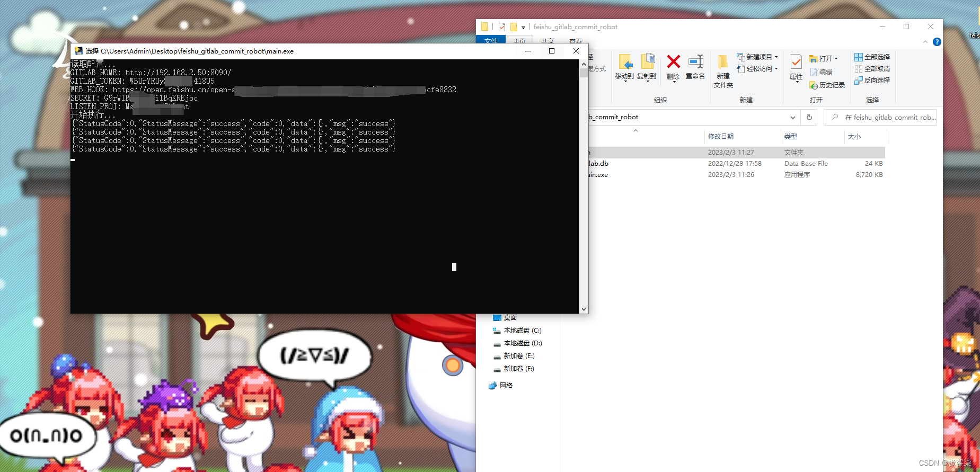
Task: Click the 复制到 (Copy to) ribbon icon
Action: click(647, 67)
